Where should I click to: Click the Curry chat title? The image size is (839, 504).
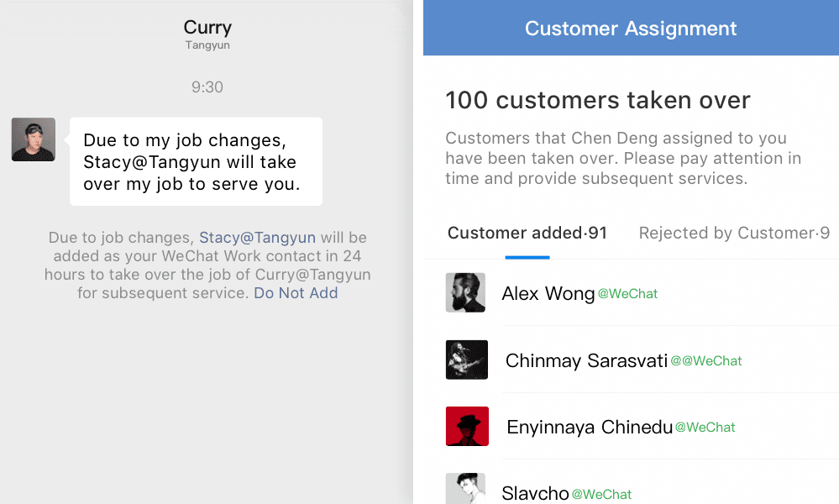click(x=207, y=27)
